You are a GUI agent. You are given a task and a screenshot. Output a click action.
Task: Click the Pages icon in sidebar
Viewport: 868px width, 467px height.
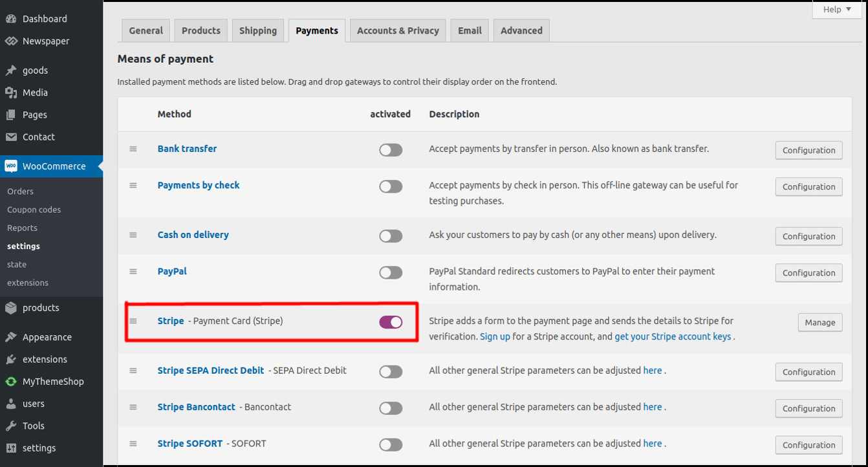11,114
